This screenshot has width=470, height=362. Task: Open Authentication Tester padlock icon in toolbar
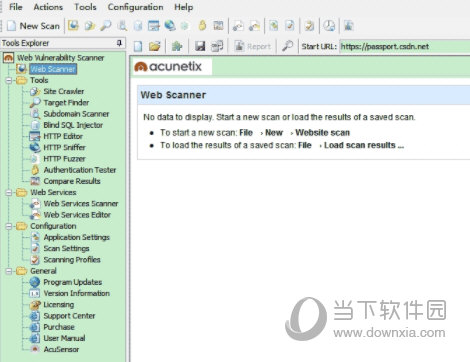tap(202, 26)
